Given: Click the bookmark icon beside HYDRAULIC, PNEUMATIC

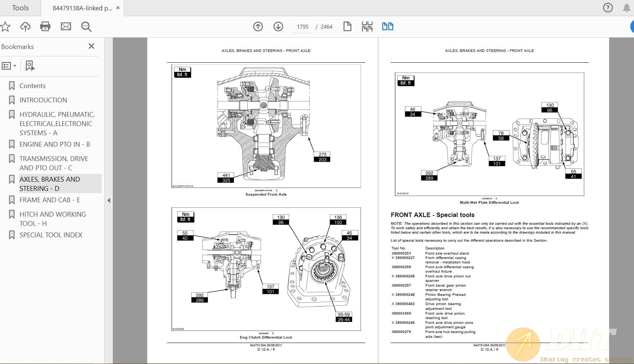Looking at the screenshot, I should click(x=12, y=115).
